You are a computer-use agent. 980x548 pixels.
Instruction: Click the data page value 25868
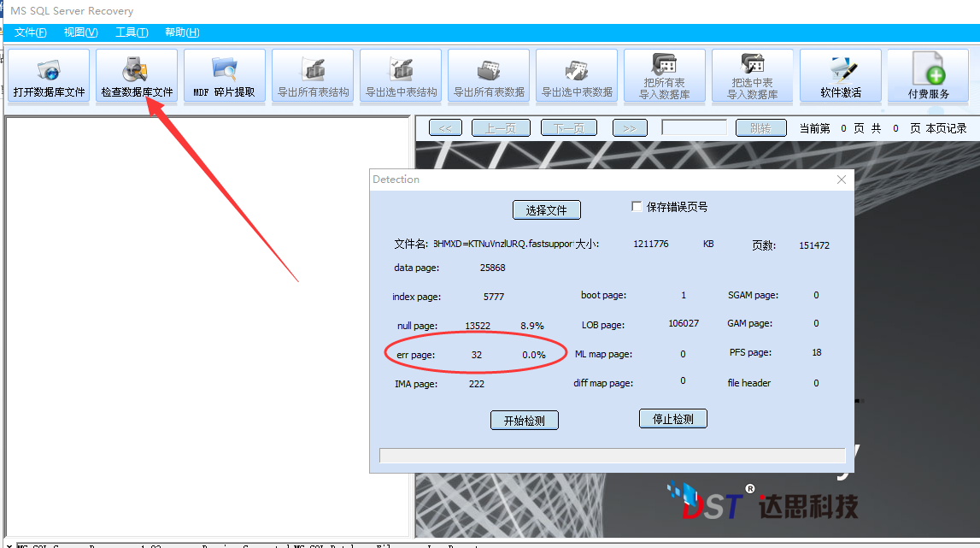coord(492,268)
